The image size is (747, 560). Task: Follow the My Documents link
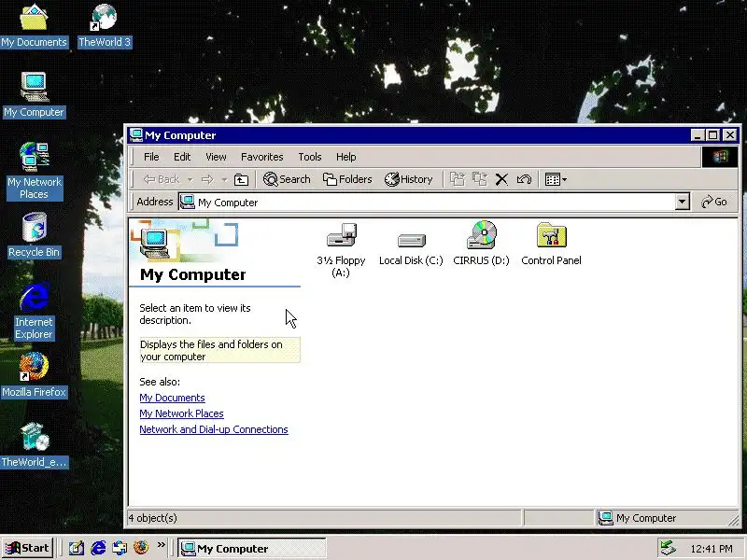[172, 398]
